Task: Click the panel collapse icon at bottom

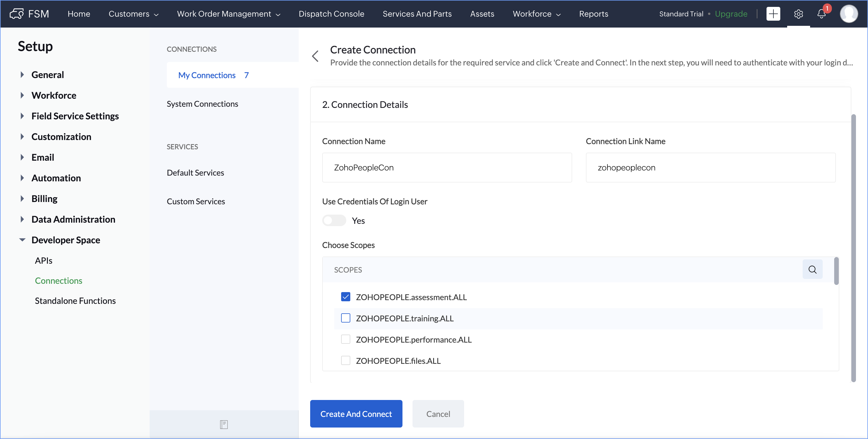Action: pyautogui.click(x=224, y=424)
